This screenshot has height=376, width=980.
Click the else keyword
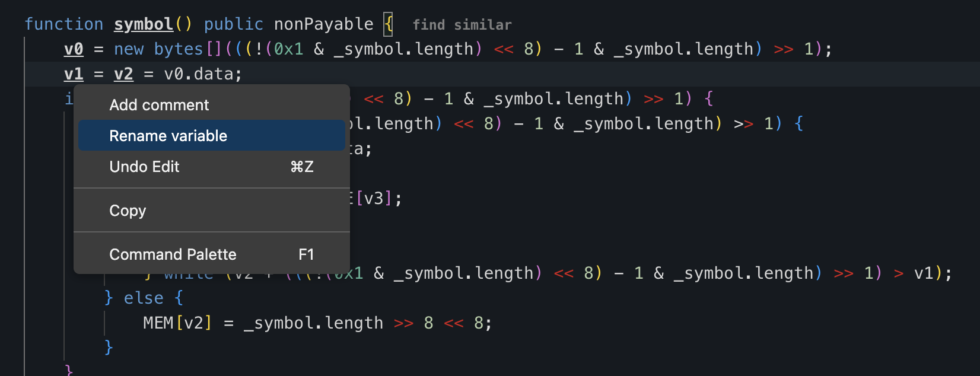coord(144,298)
